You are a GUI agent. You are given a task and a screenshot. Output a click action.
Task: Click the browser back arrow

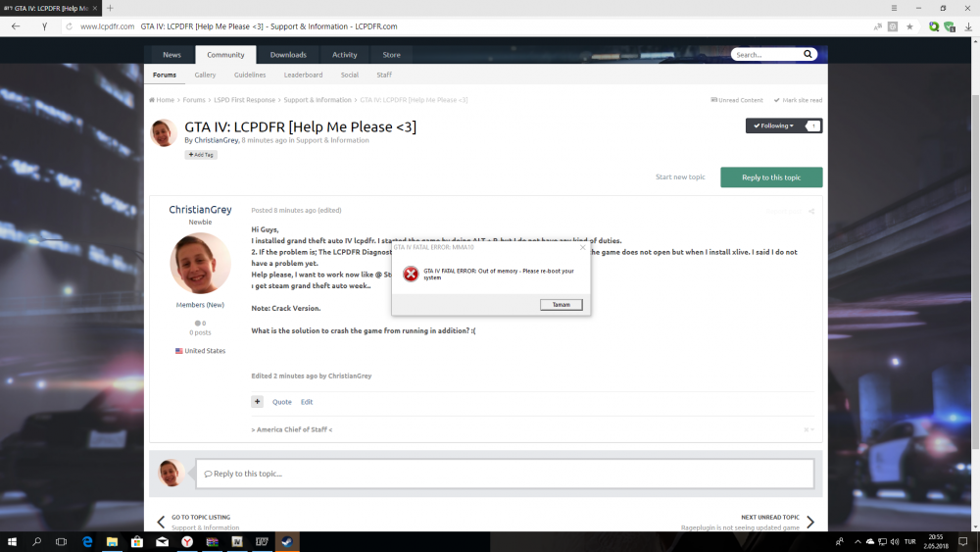click(x=16, y=26)
